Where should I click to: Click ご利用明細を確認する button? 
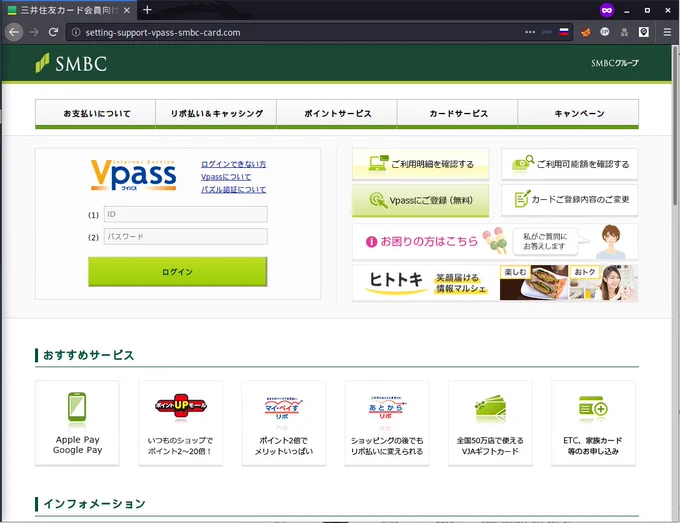[x=420, y=164]
